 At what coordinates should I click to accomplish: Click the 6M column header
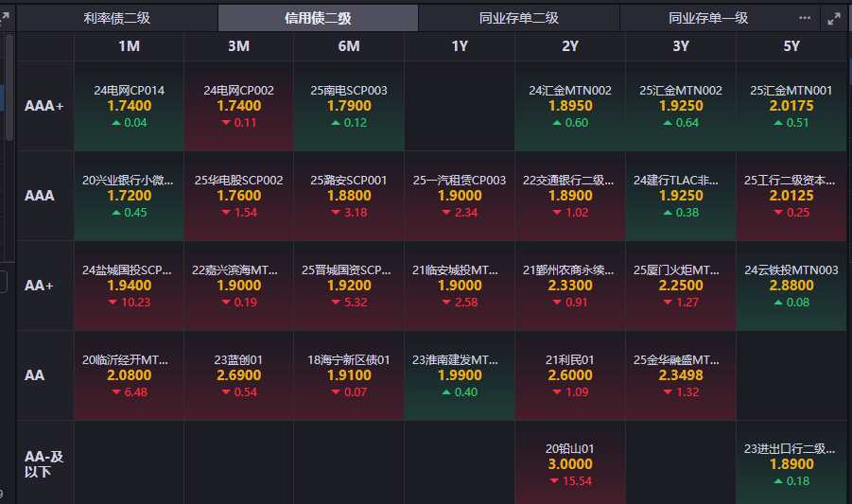tap(349, 46)
